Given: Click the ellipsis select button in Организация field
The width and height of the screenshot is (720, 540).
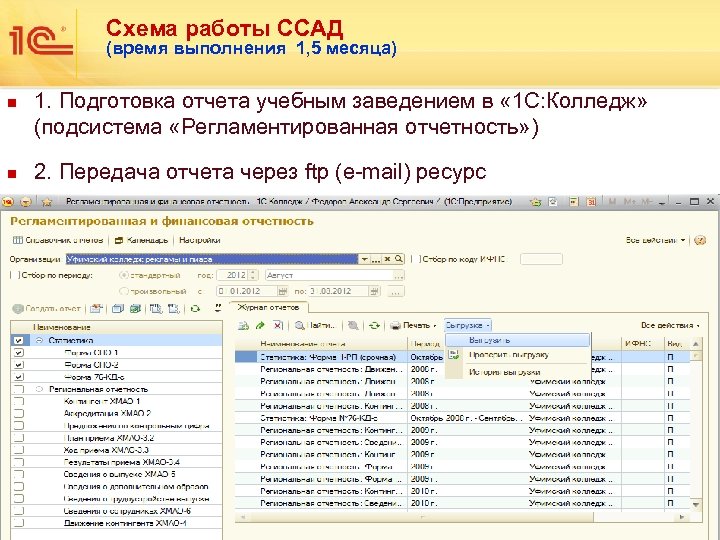Looking at the screenshot, I should [376, 259].
